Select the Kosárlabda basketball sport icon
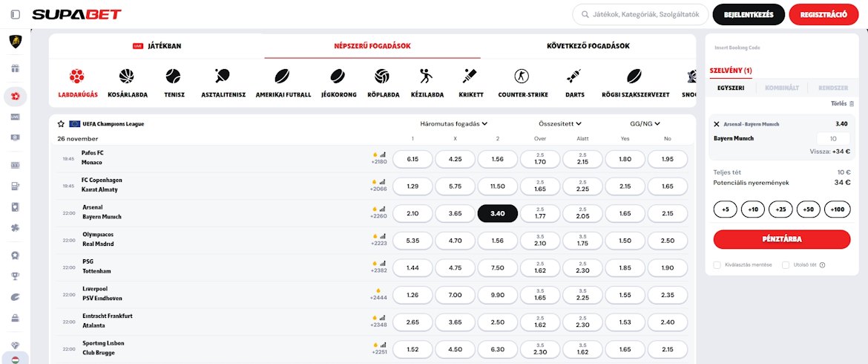 click(x=127, y=77)
